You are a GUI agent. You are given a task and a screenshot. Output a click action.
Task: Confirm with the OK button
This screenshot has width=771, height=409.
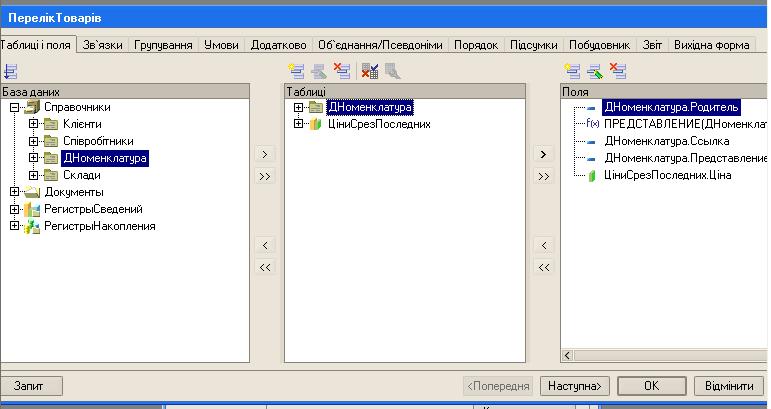(x=652, y=386)
